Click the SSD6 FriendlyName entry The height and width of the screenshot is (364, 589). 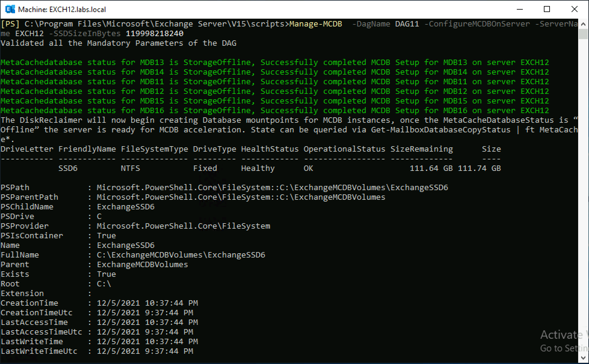point(68,168)
